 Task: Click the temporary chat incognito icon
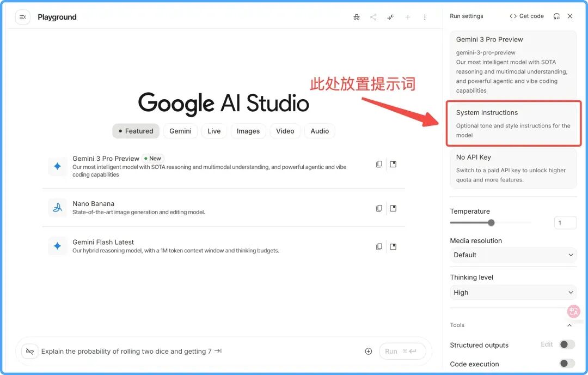357,17
